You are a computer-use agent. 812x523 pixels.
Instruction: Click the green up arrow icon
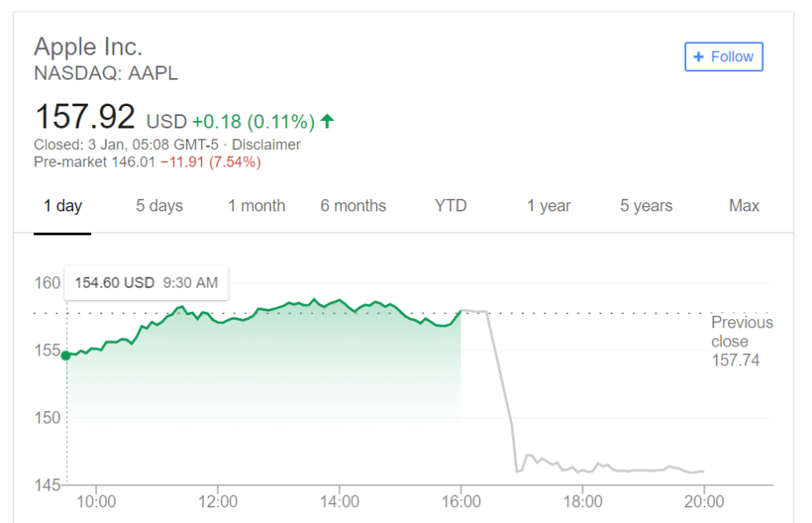pos(327,122)
